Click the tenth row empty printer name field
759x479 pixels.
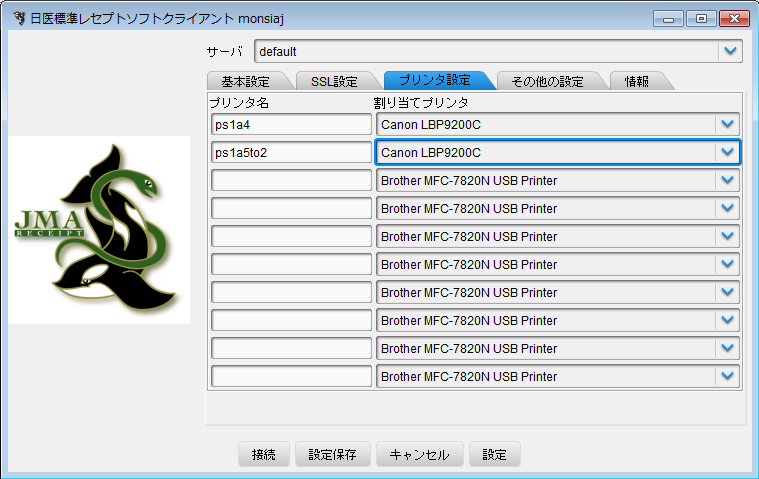291,376
